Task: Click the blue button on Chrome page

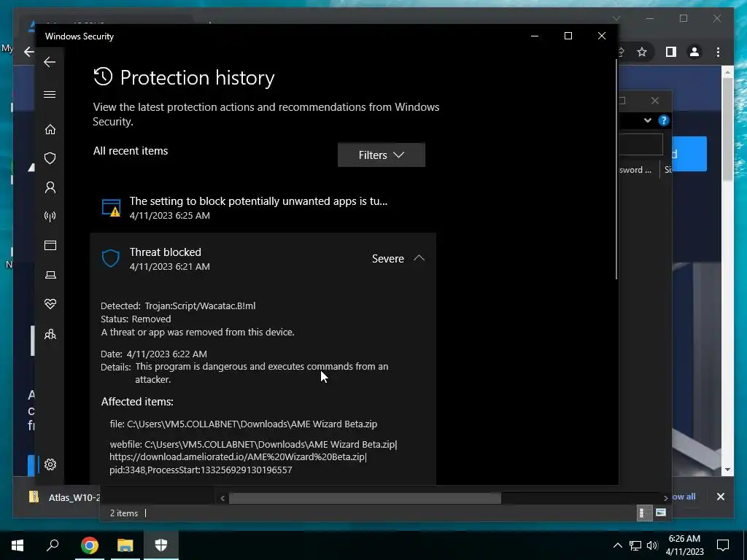Action: point(689,154)
